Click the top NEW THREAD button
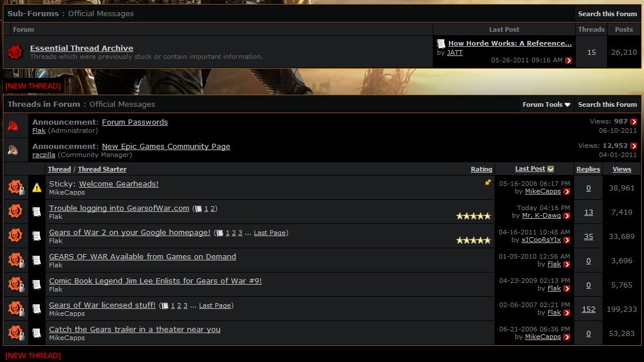The image size is (644, 362). tap(33, 86)
